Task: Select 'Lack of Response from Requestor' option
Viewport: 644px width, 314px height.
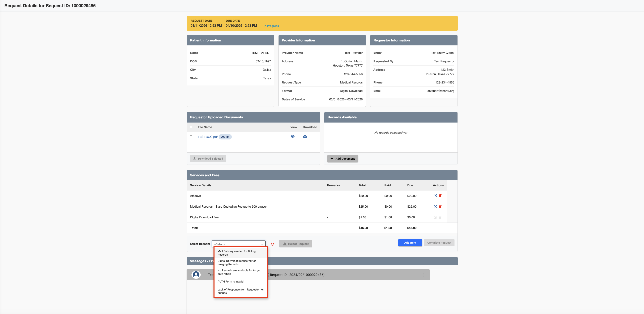Action: [240, 291]
